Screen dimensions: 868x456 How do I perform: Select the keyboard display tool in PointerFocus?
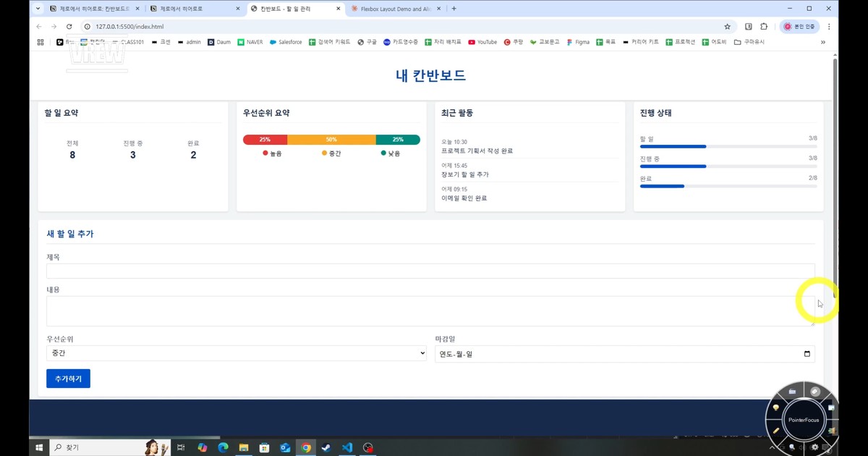point(792,391)
